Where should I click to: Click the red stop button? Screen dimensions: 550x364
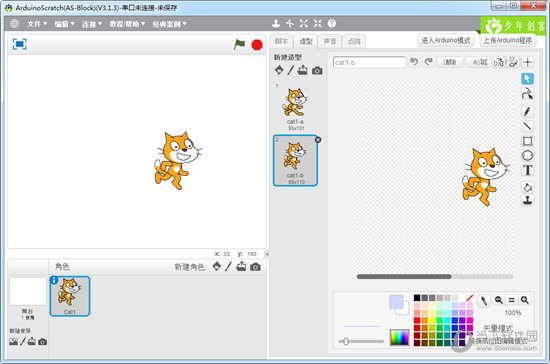257,45
